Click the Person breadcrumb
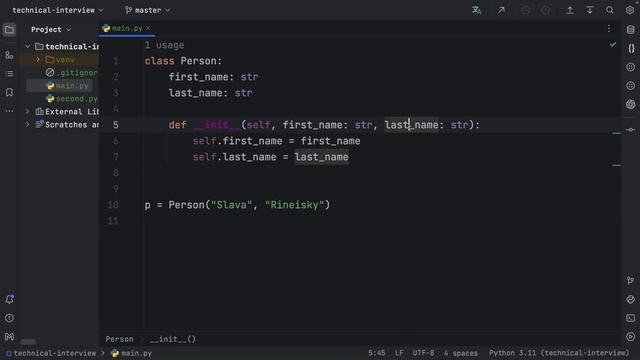Screen dimensions: 640x360 119,339
